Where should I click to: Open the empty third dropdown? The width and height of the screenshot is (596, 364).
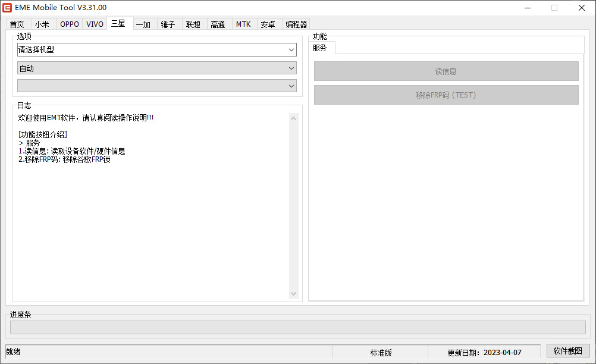pyautogui.click(x=156, y=86)
